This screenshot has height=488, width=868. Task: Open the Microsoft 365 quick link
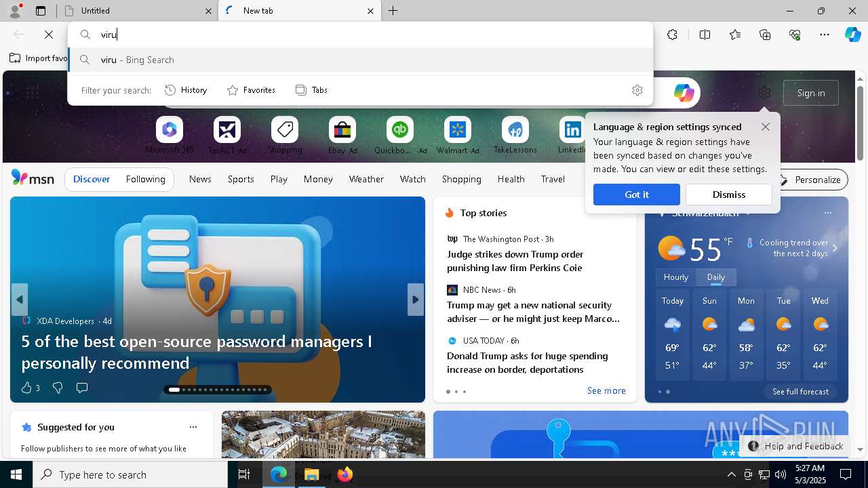(170, 136)
